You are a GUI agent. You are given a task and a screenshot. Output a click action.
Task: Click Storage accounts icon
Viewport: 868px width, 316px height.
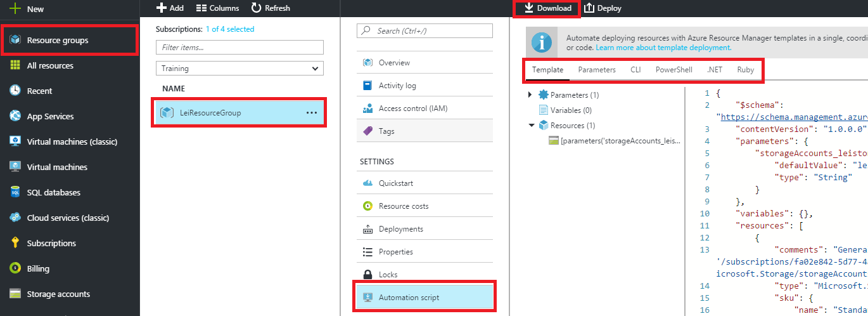[15, 294]
